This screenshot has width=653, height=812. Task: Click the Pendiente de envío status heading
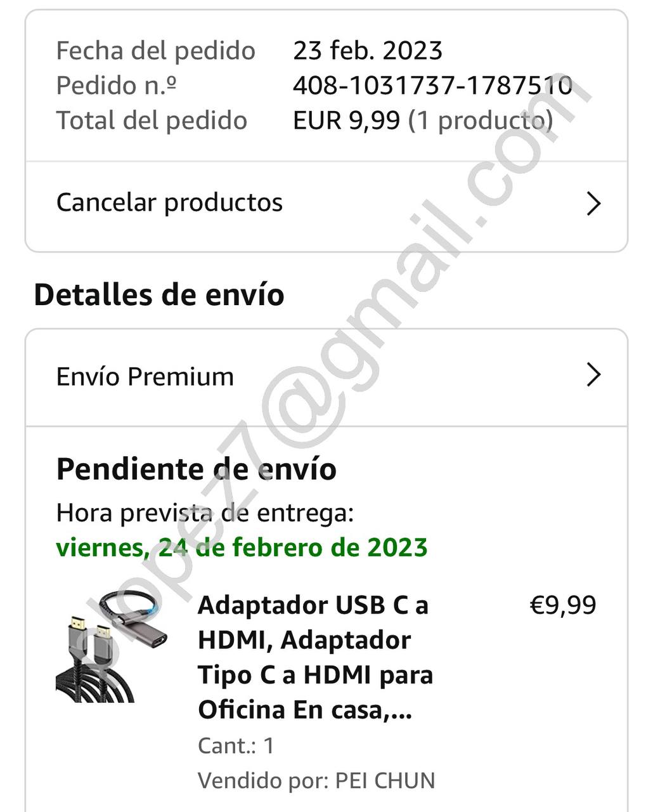(x=197, y=469)
